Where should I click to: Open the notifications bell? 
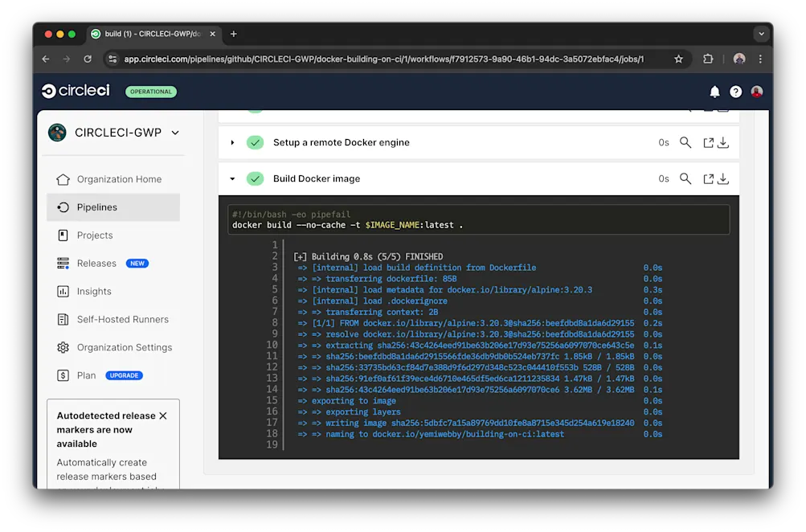pos(714,92)
